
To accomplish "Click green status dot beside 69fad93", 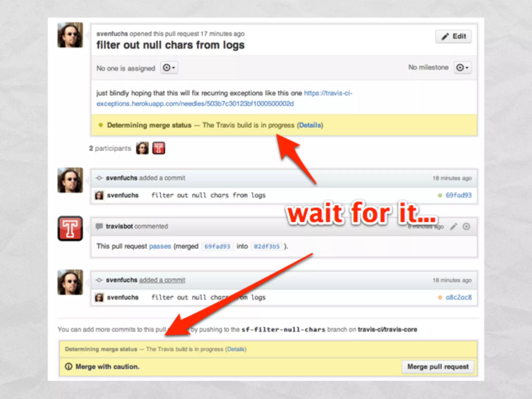I will [440, 195].
